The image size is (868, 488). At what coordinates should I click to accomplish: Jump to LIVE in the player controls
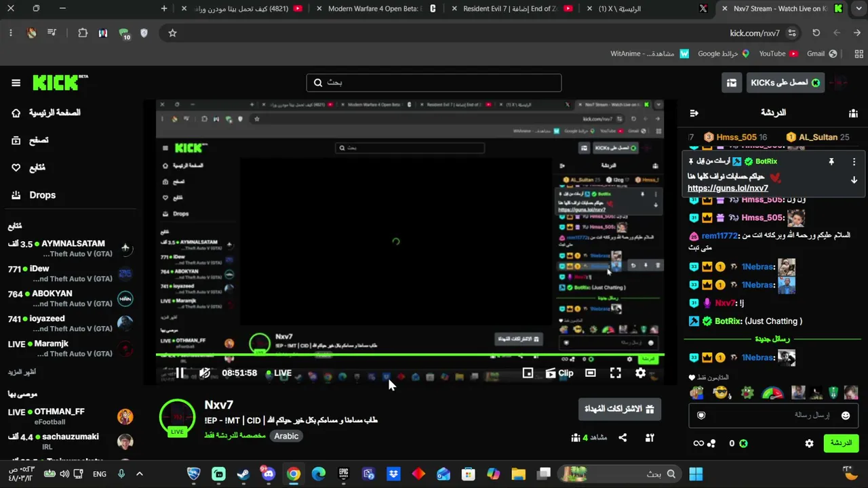(279, 373)
